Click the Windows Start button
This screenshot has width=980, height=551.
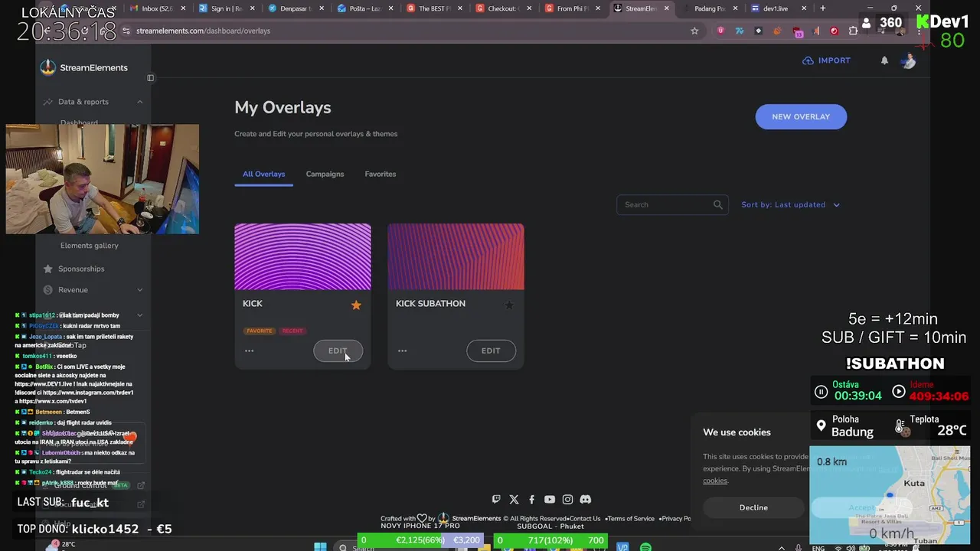[320, 546]
